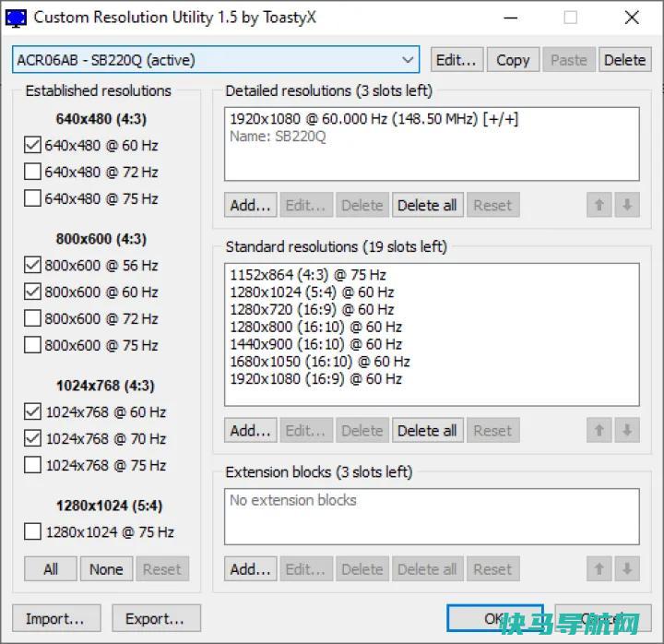
Task: Click Edit... under Standard resolutions
Action: (306, 431)
